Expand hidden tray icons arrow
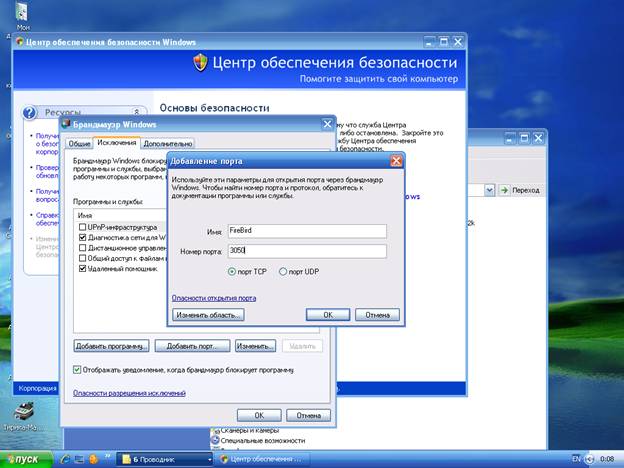This screenshot has width=624, height=468. pyautogui.click(x=589, y=459)
